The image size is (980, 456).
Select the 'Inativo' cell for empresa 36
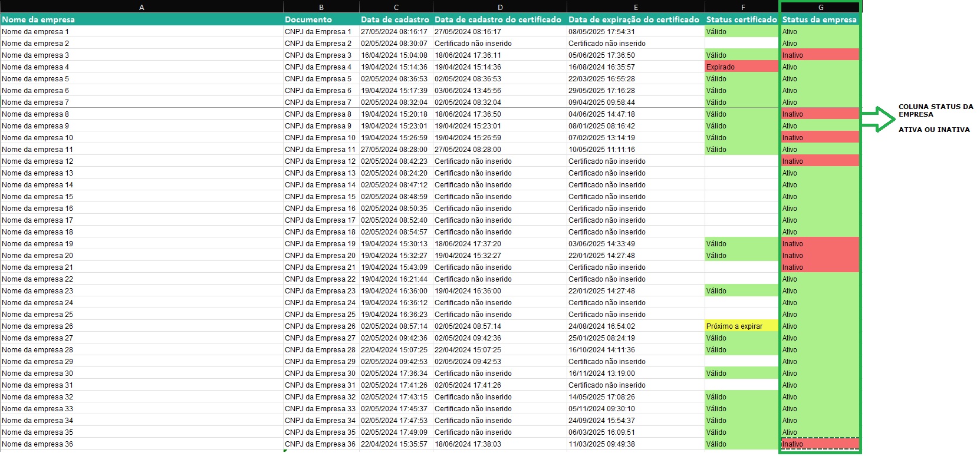820,444
